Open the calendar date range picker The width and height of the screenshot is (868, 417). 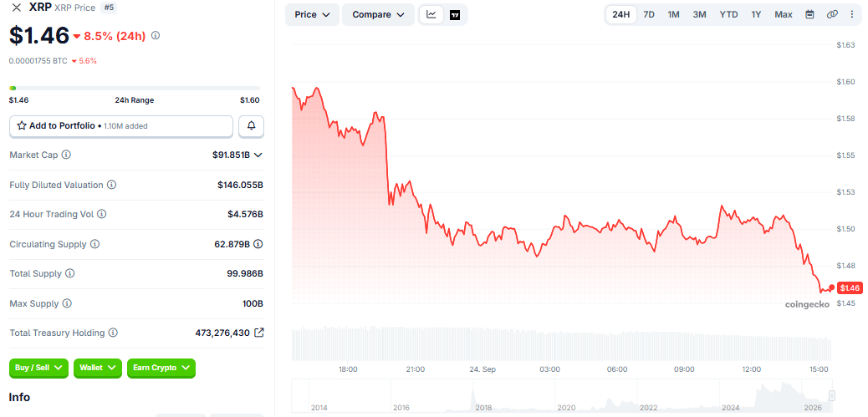[x=809, y=14]
